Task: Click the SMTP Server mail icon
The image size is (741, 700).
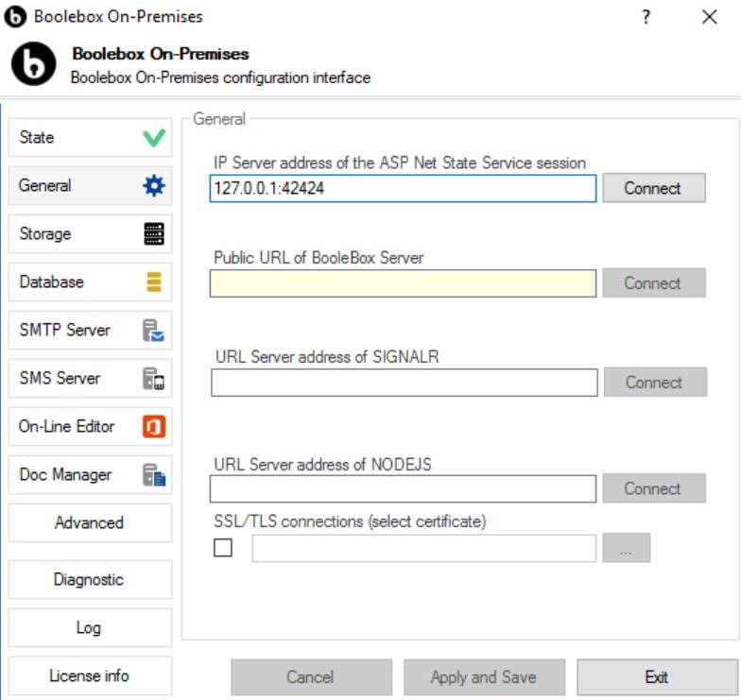Action: pyautogui.click(x=153, y=331)
